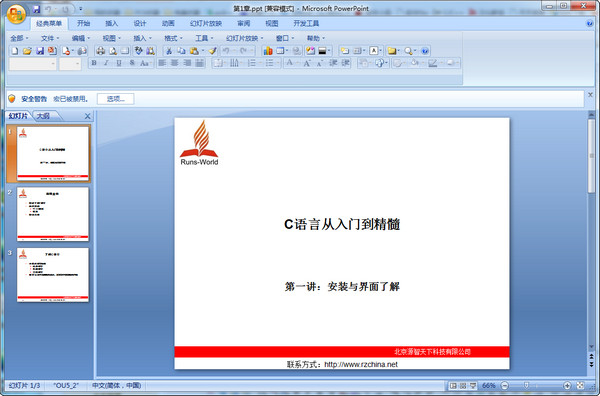Click the ribbon help question mark icon
Viewport: 600px width, 396px height.
(x=589, y=23)
